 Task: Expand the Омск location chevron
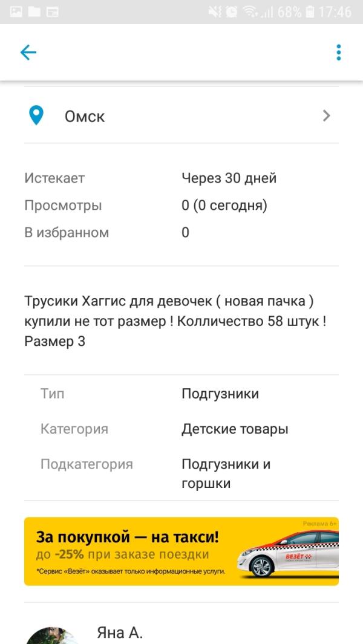[327, 116]
